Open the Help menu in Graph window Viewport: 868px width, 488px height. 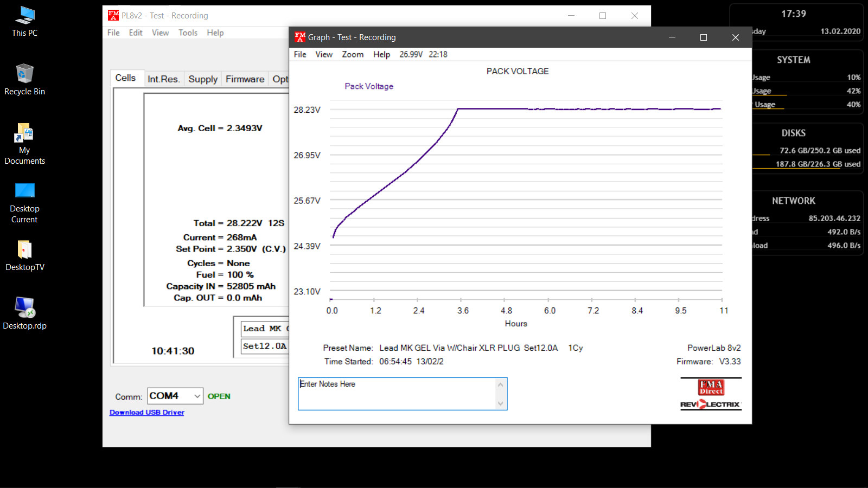click(381, 54)
